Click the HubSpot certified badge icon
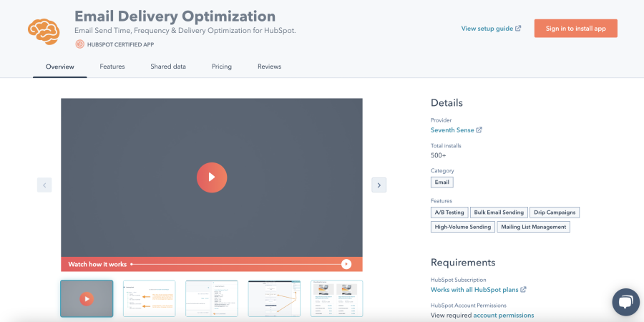This screenshot has height=322, width=644. (79, 44)
